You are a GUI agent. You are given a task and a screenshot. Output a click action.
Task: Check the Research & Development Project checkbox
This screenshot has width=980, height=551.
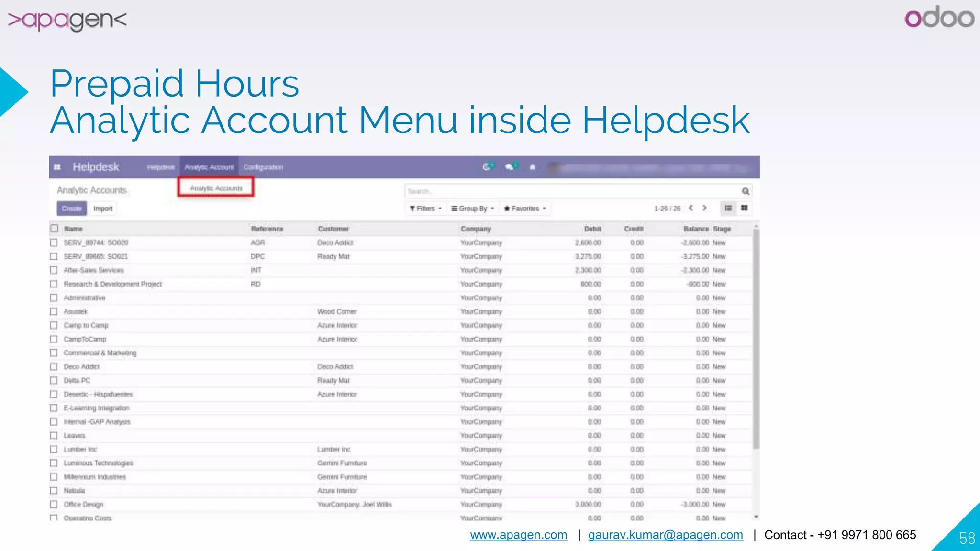(54, 284)
